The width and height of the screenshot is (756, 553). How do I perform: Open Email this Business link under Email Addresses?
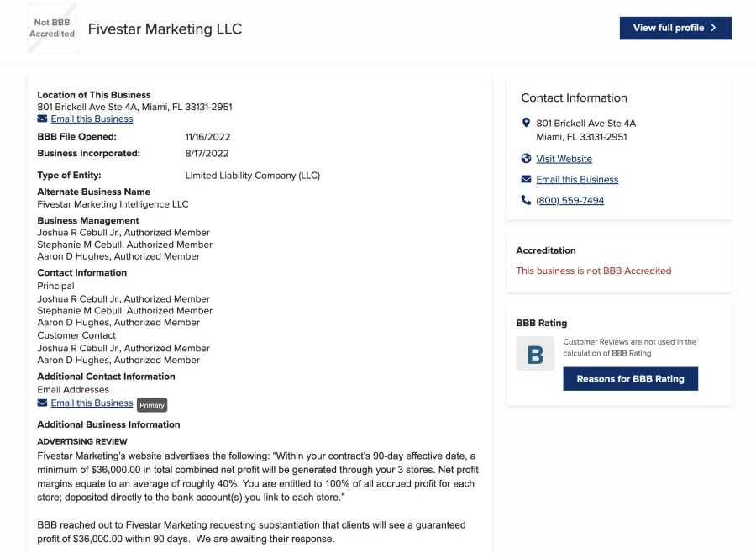coord(92,403)
